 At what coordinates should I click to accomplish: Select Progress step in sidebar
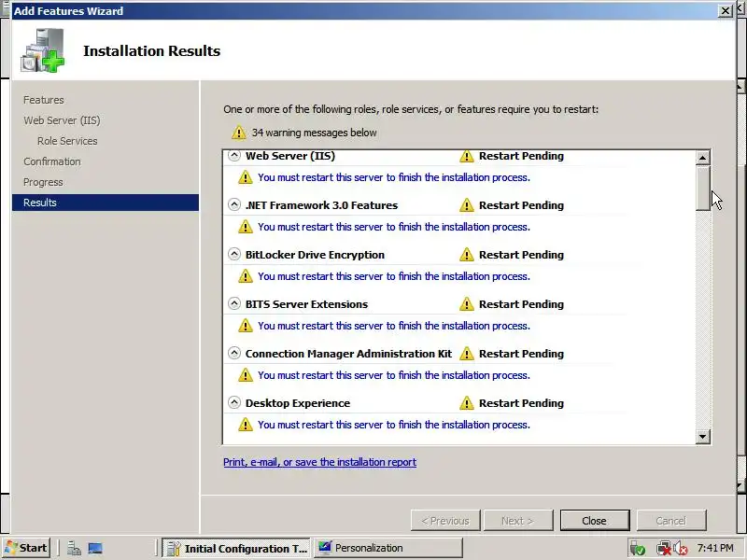click(x=43, y=182)
